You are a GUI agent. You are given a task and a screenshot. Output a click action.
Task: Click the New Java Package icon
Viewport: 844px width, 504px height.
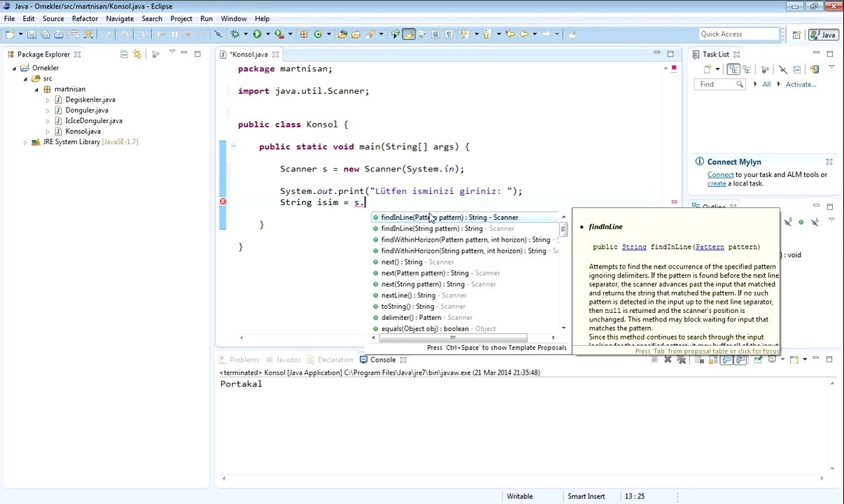303,34
